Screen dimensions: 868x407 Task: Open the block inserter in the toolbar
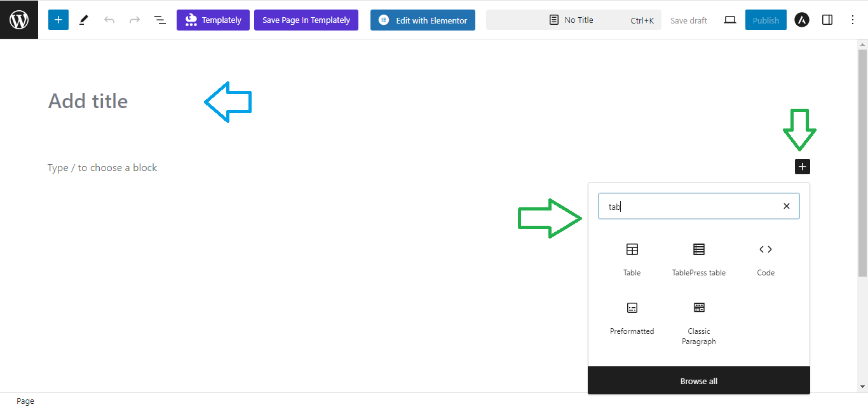(58, 20)
